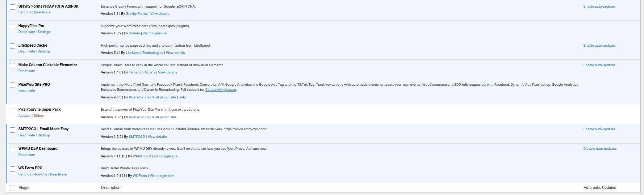Image resolution: width=644 pixels, height=195 pixels.
Task: Activate the PixelYourSite Super Pack plugin
Action: tap(25, 116)
